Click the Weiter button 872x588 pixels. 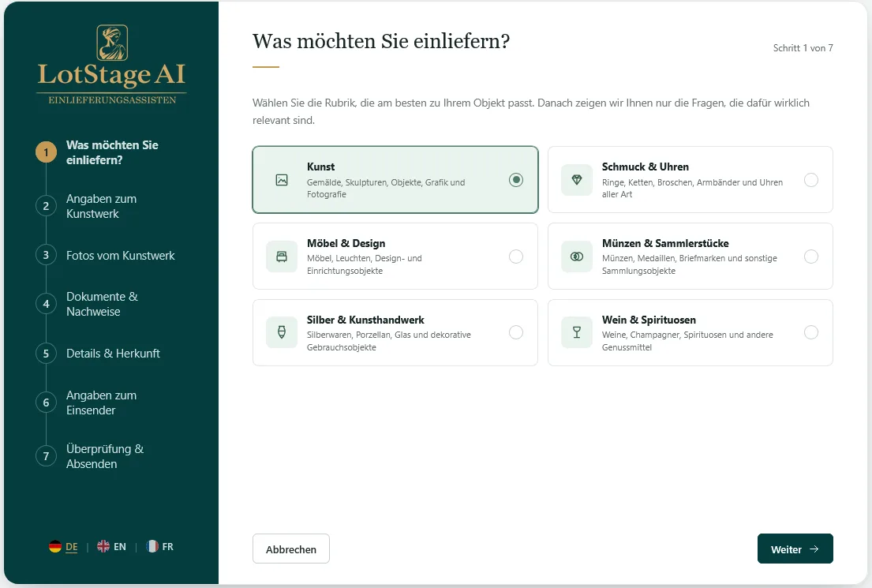(795, 549)
